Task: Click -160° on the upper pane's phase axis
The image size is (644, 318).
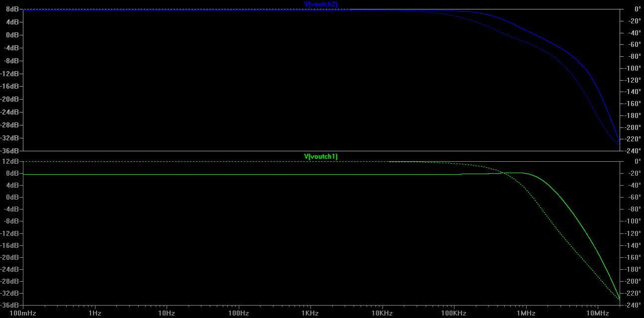Action: pyautogui.click(x=633, y=104)
